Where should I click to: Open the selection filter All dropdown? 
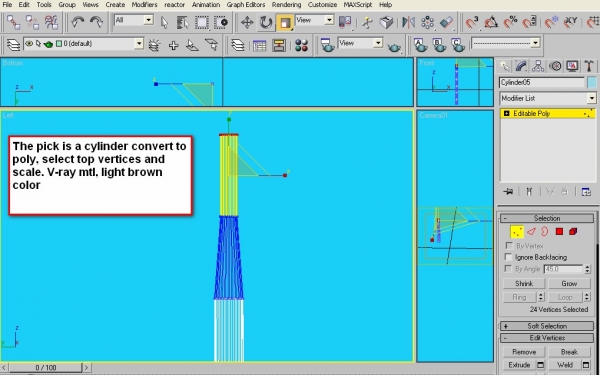click(149, 20)
